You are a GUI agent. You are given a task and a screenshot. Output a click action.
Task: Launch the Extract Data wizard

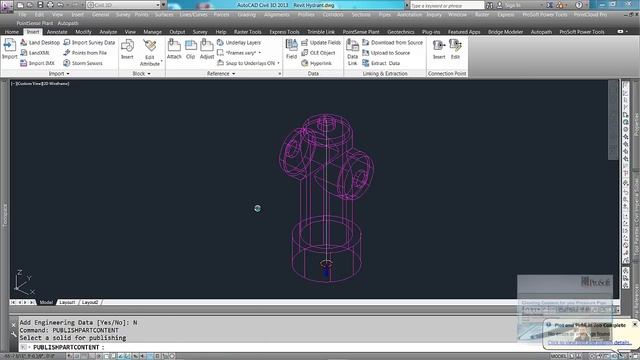[x=381, y=63]
